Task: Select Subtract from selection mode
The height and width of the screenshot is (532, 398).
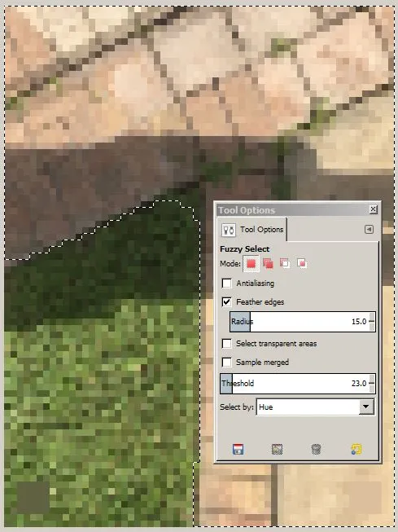Action: click(285, 263)
